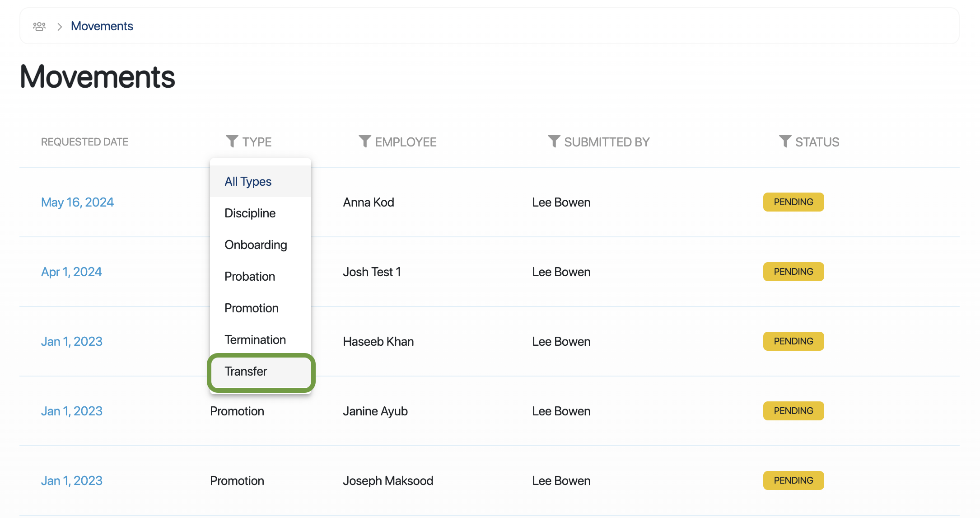This screenshot has width=980, height=518.
Task: Open Janine Ayub's Jan 1, 2023 date
Action: (72, 411)
